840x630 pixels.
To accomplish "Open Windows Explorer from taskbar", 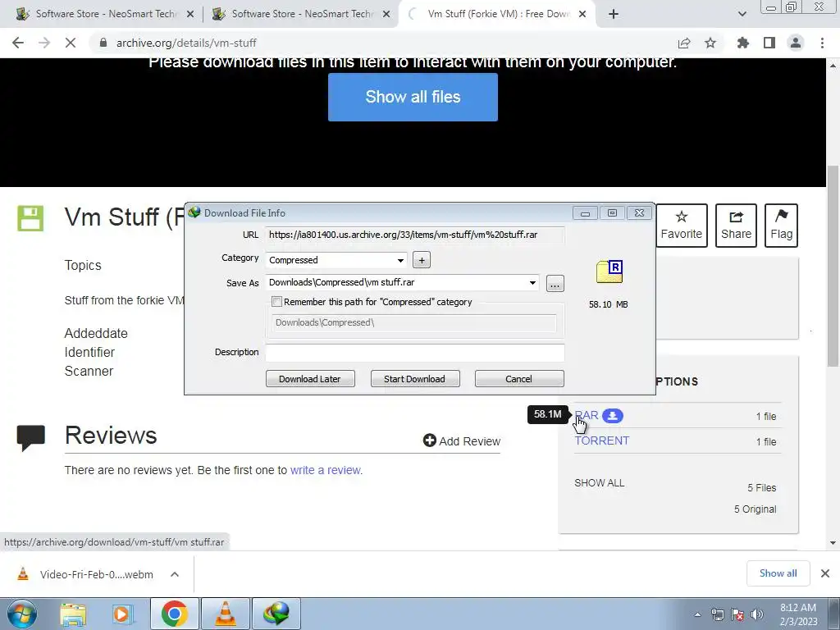I will coord(73,614).
